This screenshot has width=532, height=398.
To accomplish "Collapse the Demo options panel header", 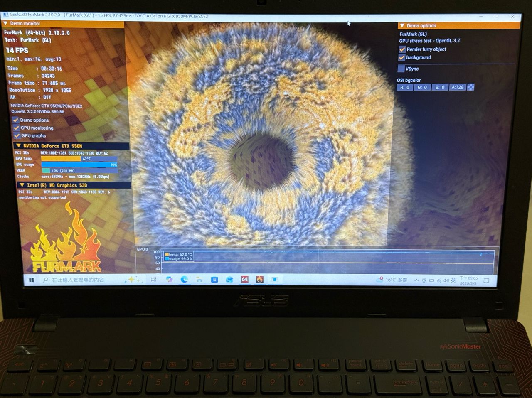I will (x=402, y=26).
